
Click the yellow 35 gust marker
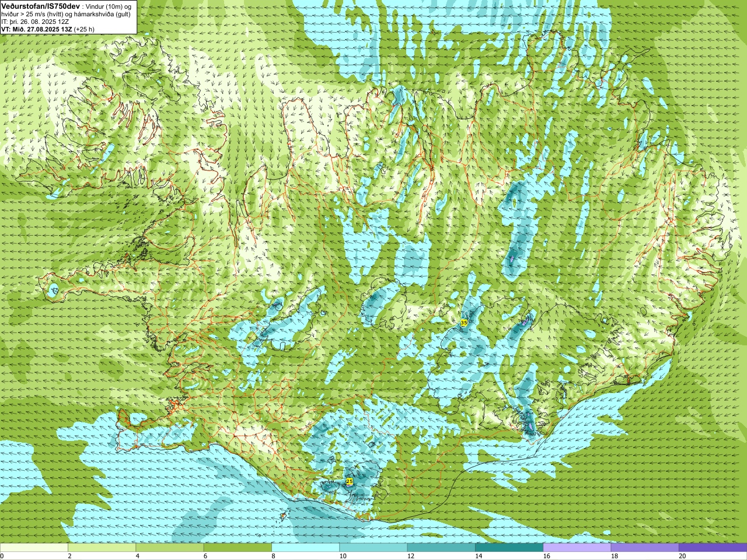[464, 323]
